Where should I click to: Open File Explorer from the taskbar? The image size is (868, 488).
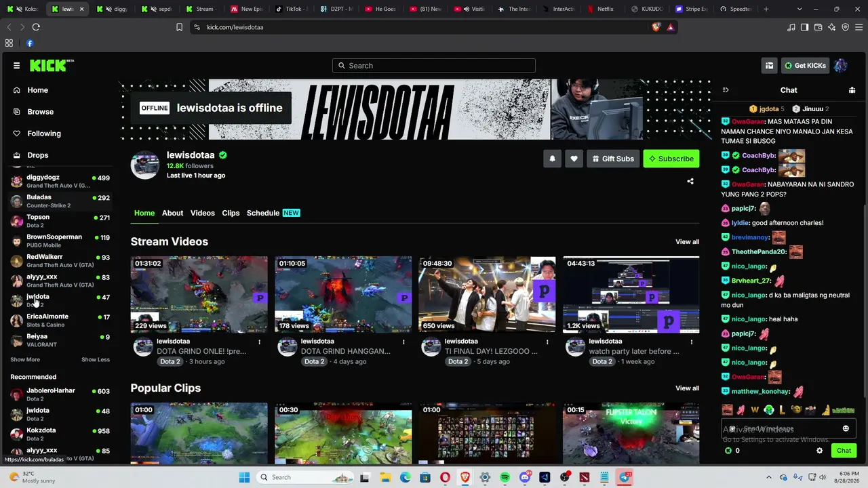coord(385,477)
